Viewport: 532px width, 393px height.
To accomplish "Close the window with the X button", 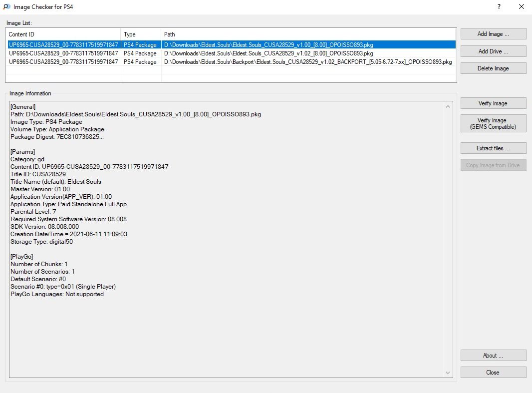I will 522,7.
